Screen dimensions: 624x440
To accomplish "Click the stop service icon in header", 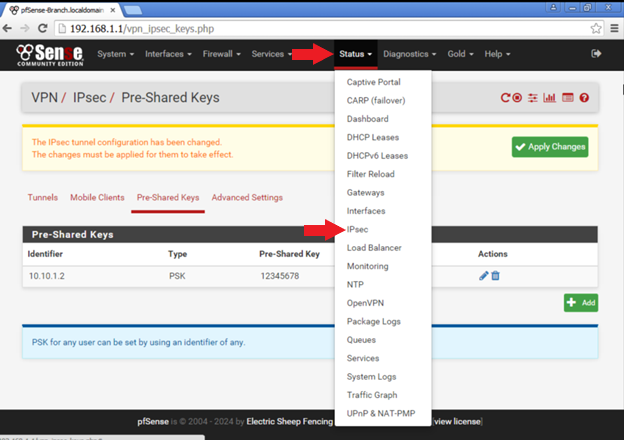I will point(517,97).
